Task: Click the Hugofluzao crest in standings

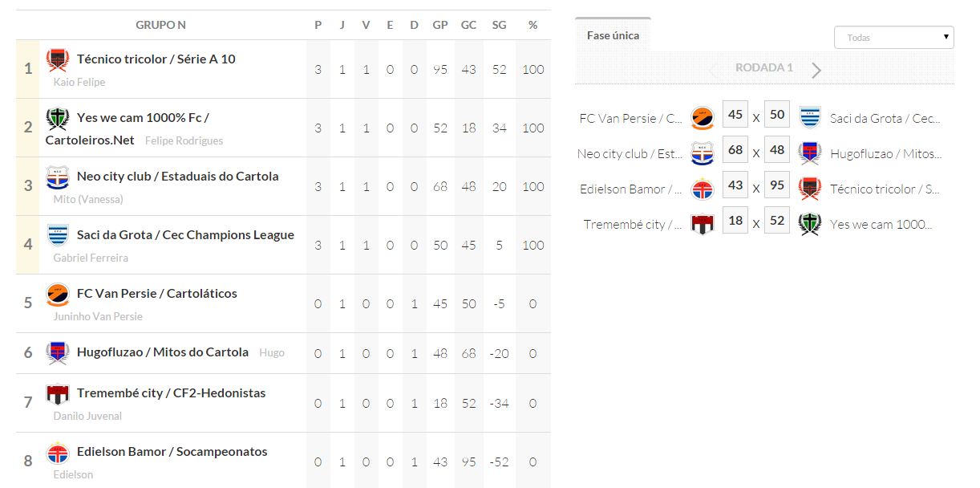Action: point(58,353)
